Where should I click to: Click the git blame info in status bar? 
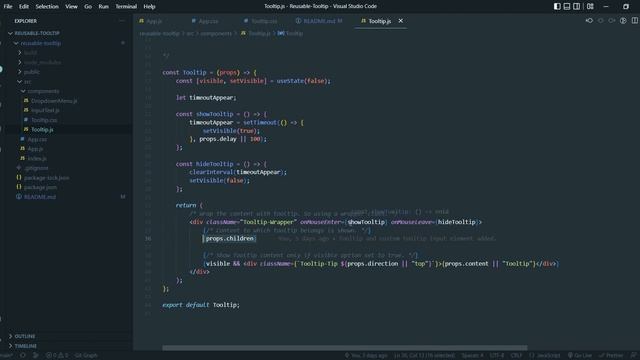(x=366, y=356)
